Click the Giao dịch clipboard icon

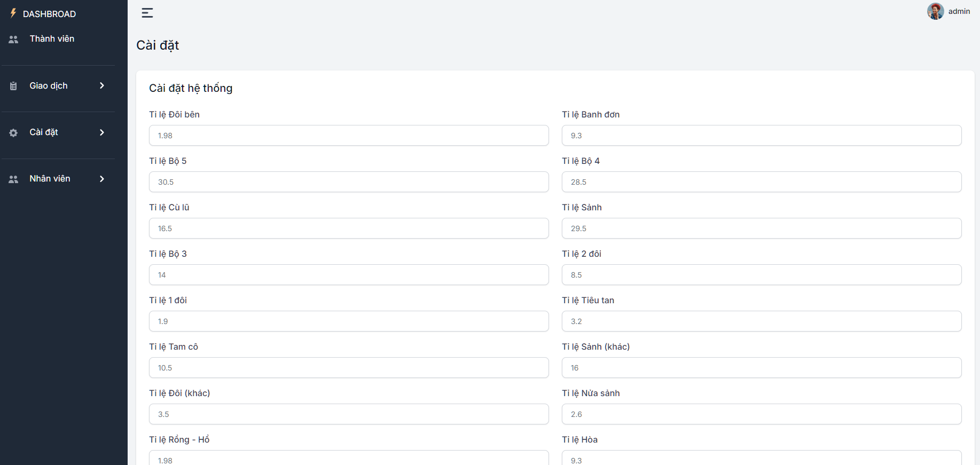13,86
